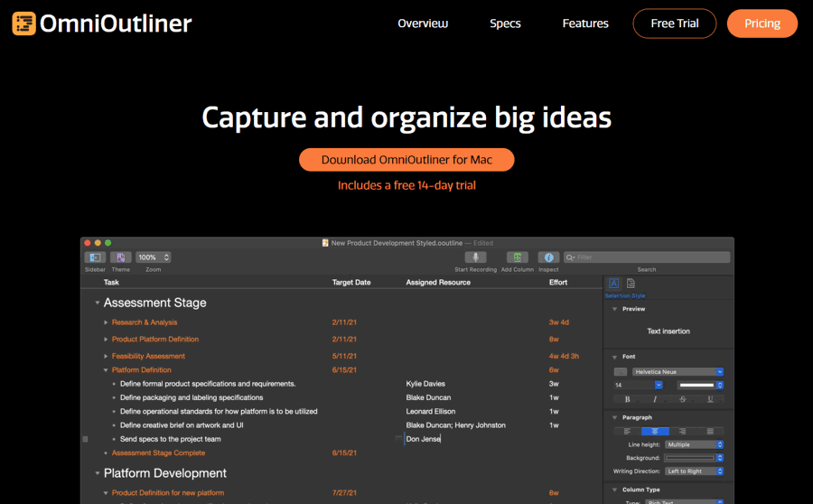813x504 pixels.
Task: Collapse the Preview inspector section
Action: [615, 309]
